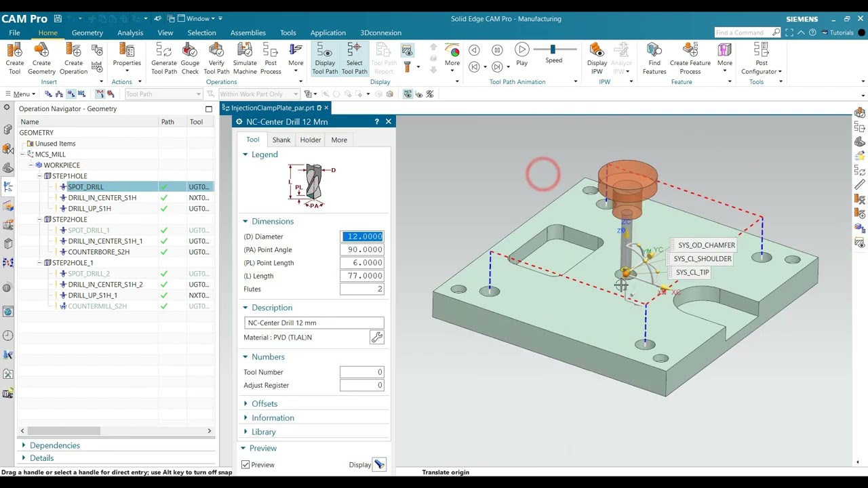Select COUNTERBORE_S2H operation
The height and width of the screenshot is (488, 868).
point(98,252)
